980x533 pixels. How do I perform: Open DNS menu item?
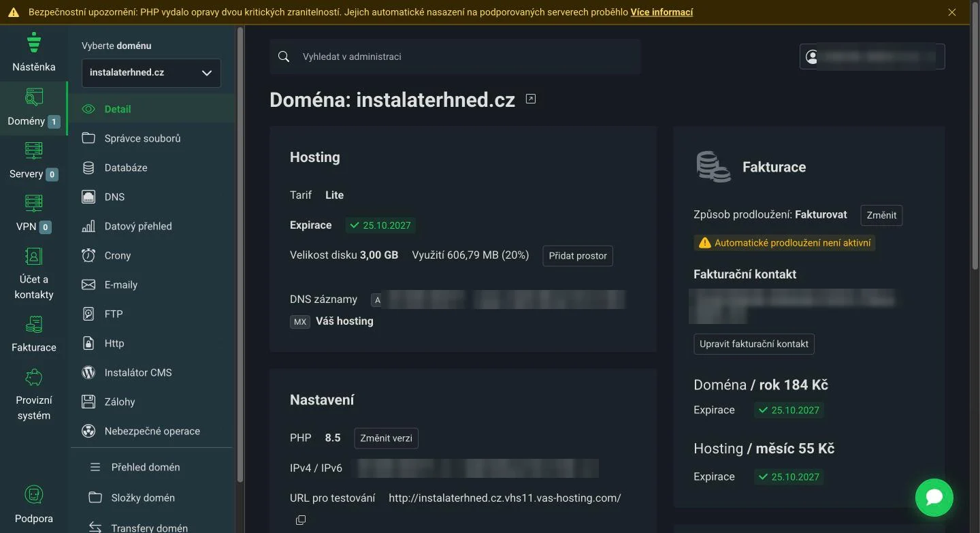[152, 197]
